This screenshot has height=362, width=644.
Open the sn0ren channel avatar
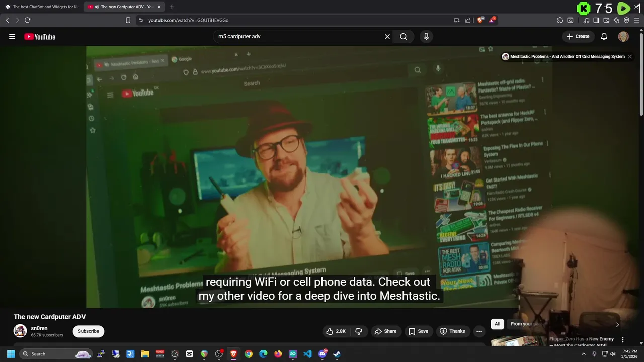[20, 331]
